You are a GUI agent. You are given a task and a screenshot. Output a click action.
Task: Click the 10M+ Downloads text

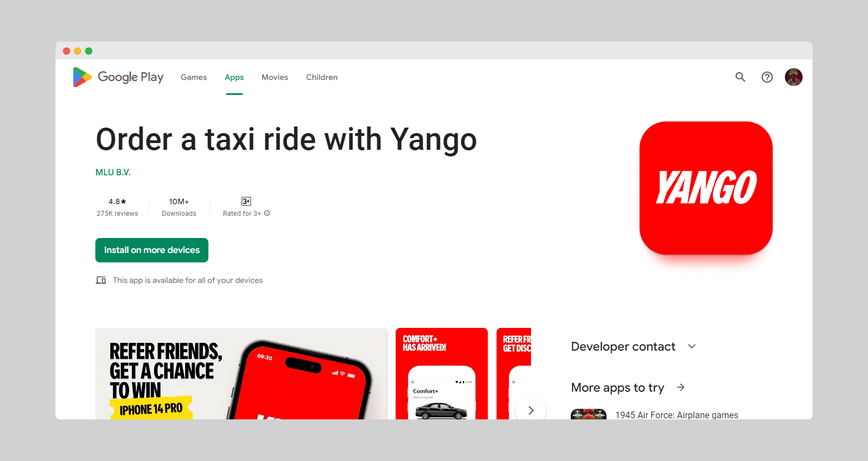click(x=179, y=207)
